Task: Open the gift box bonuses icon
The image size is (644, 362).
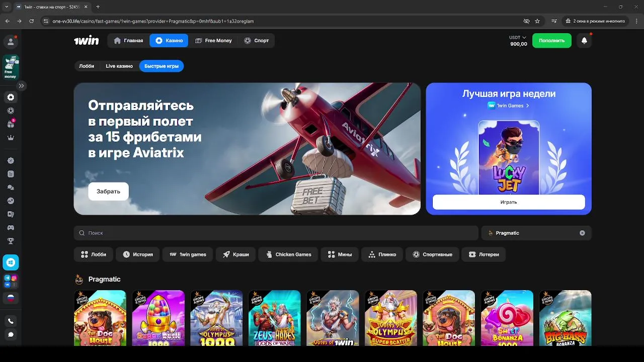Action: [11, 124]
